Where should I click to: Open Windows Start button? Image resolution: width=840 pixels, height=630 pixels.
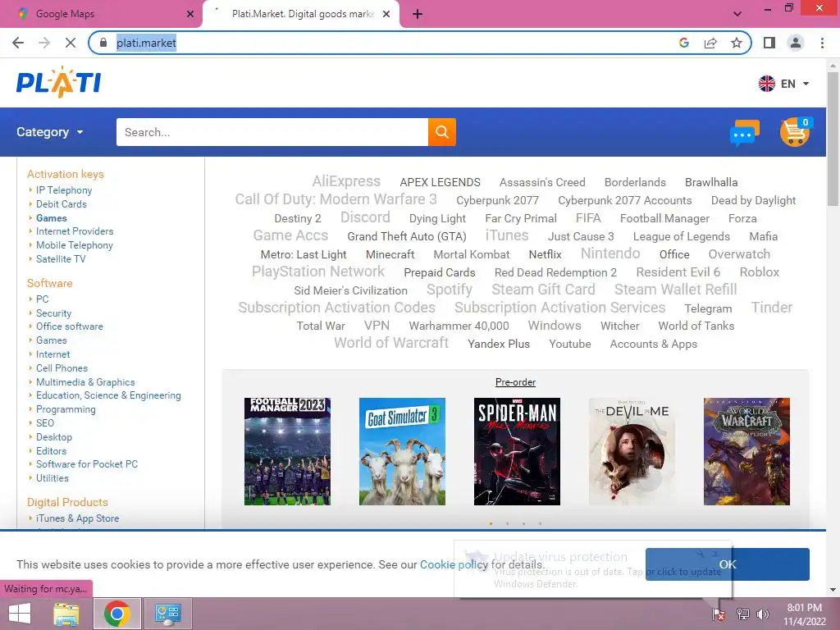pos(20,614)
